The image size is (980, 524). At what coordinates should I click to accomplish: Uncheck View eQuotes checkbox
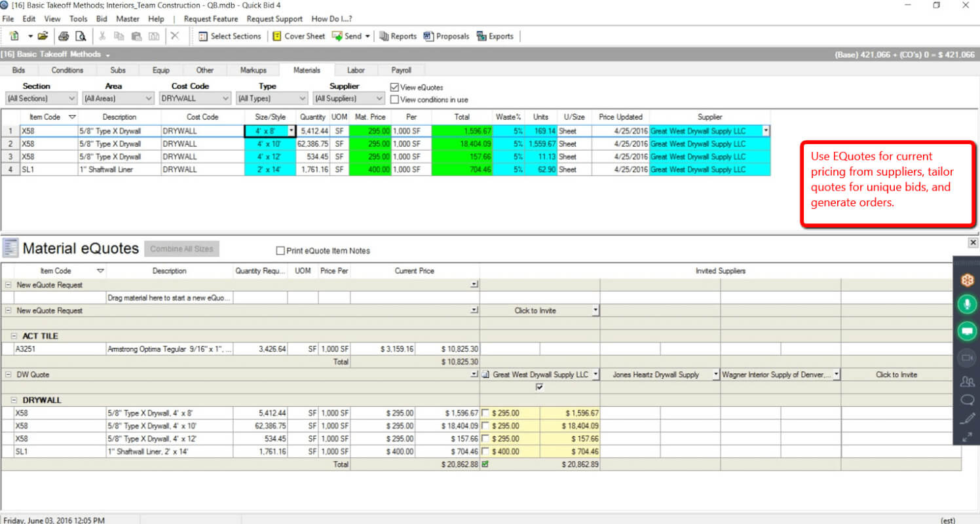coord(394,87)
